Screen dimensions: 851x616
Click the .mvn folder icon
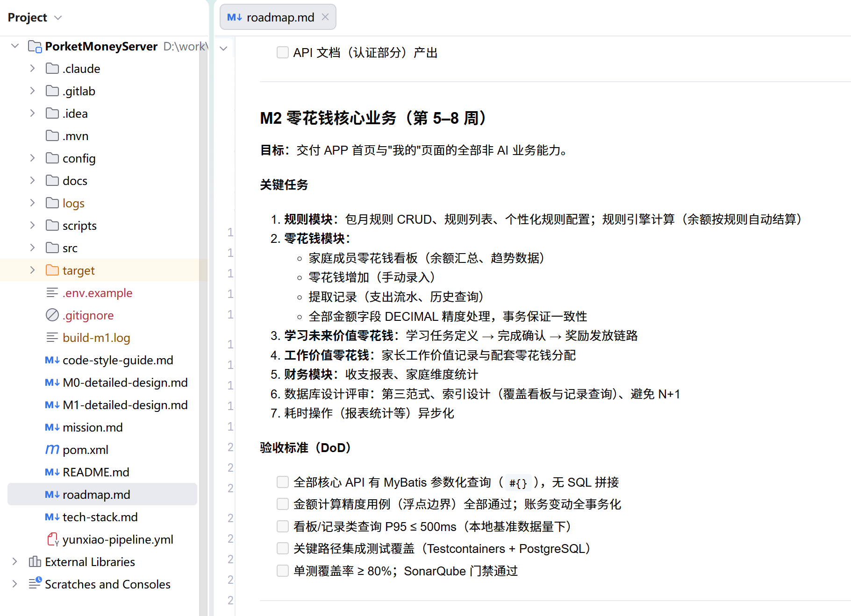point(52,135)
